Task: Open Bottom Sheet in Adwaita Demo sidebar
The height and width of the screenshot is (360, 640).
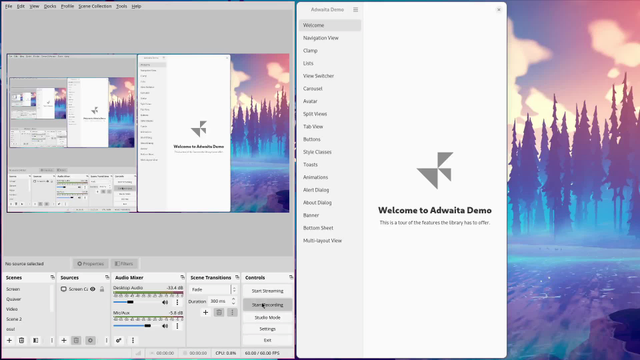Action: click(x=330, y=228)
